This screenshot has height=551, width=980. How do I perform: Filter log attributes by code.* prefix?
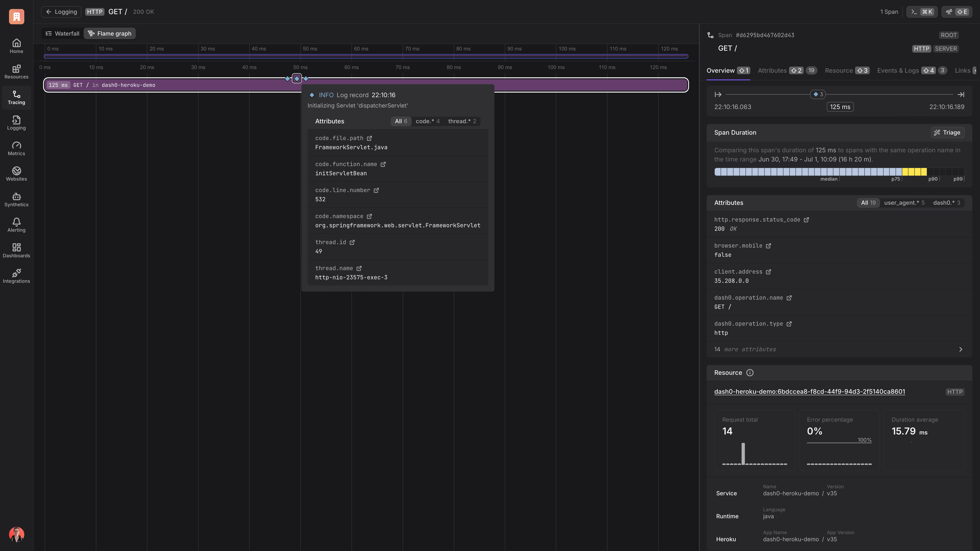[427, 121]
